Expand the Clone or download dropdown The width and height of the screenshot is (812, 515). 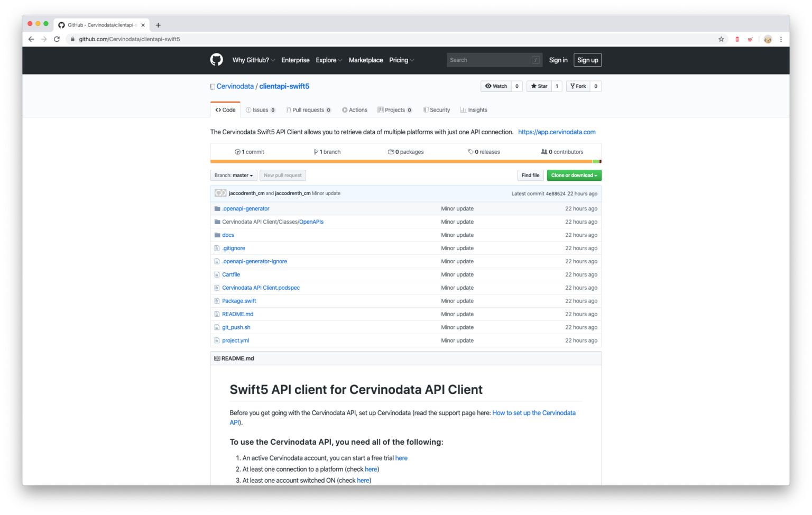click(x=574, y=175)
